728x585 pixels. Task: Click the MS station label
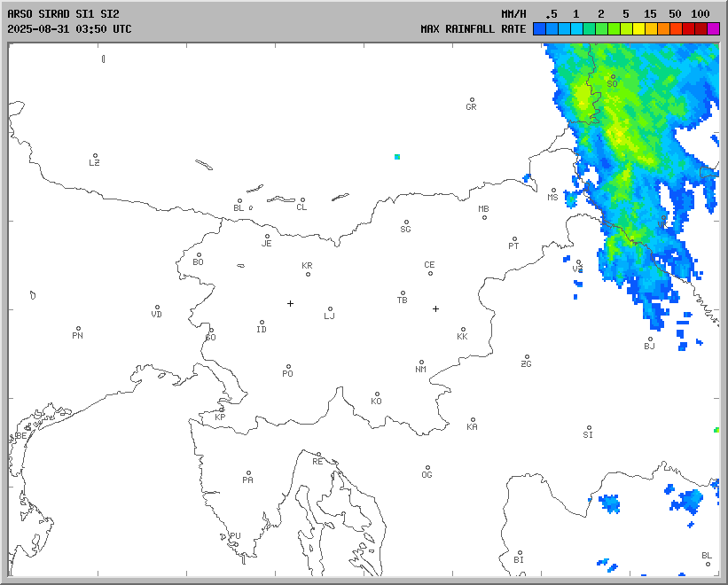552,198
